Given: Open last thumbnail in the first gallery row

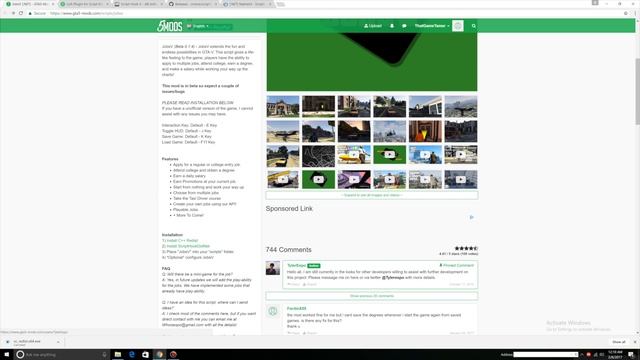Looking at the screenshot, I should click(x=461, y=106).
